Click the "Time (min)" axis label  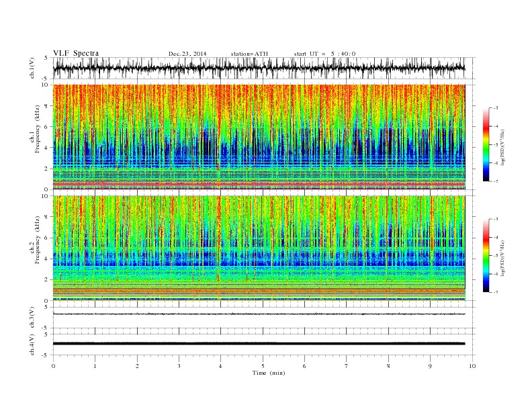click(269, 373)
